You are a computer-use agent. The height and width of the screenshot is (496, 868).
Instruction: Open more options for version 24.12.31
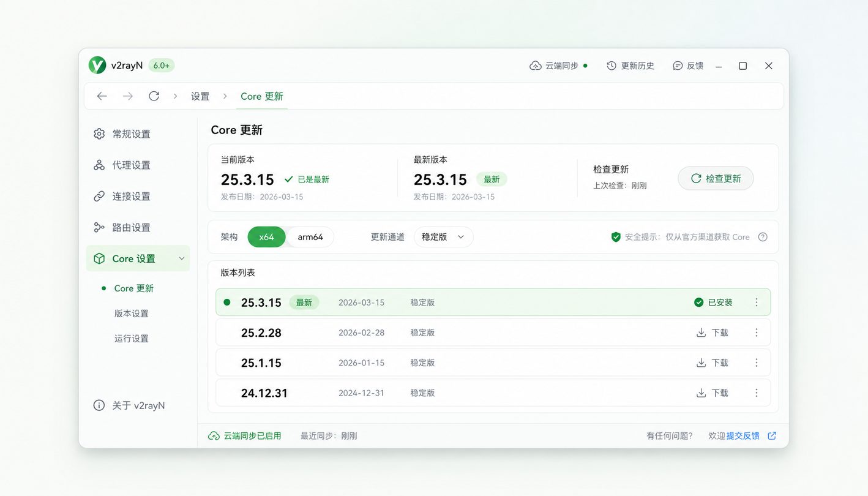pos(757,393)
